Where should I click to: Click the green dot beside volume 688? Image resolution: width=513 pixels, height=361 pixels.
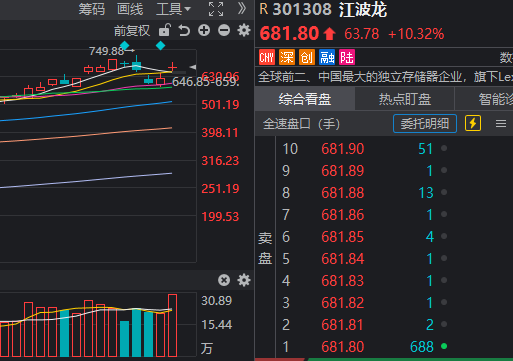[x=444, y=346]
